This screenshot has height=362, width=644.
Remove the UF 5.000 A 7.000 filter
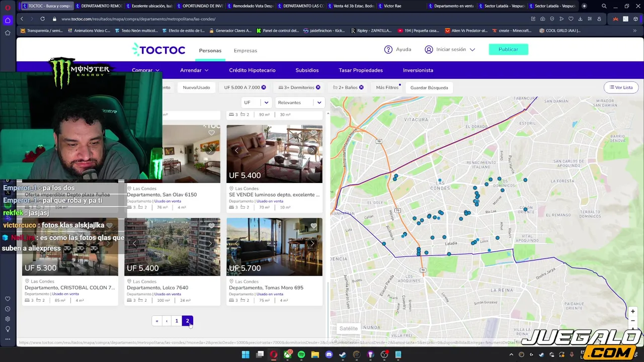[263, 87]
